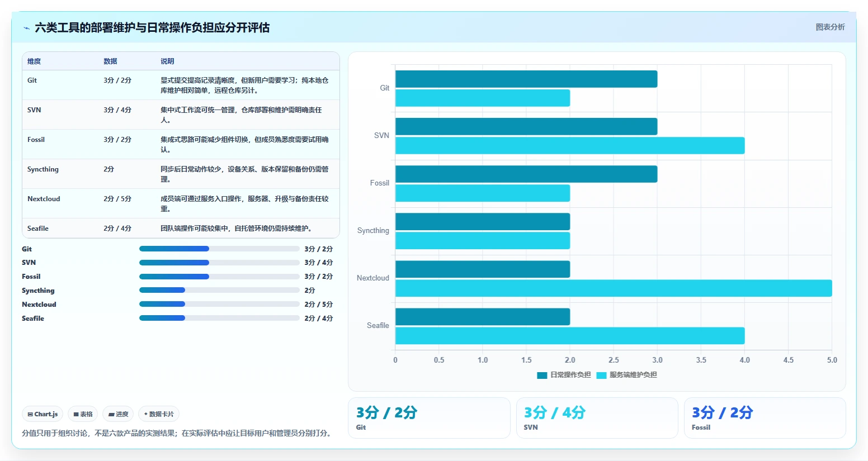Click Seafile description 团队端操作可能较集中
The width and height of the screenshot is (868, 461).
point(236,229)
